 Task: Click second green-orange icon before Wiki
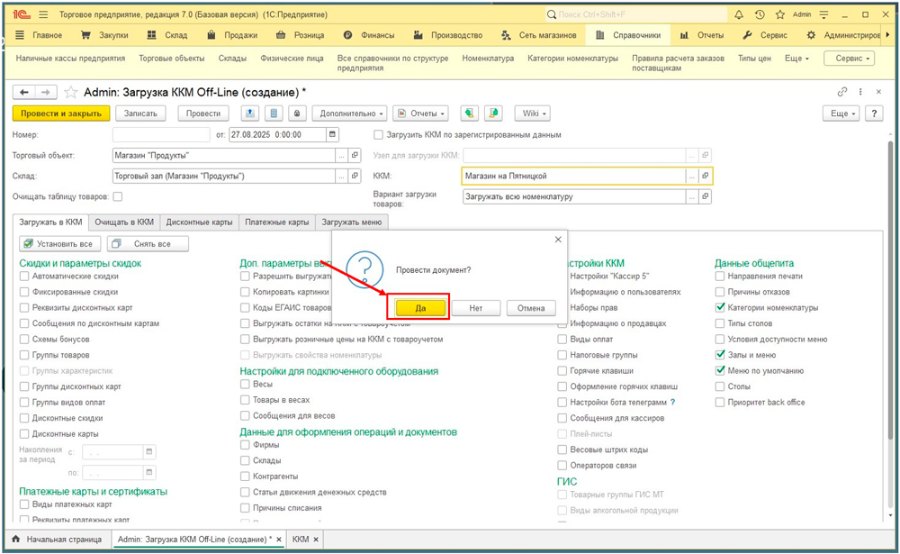(x=493, y=114)
